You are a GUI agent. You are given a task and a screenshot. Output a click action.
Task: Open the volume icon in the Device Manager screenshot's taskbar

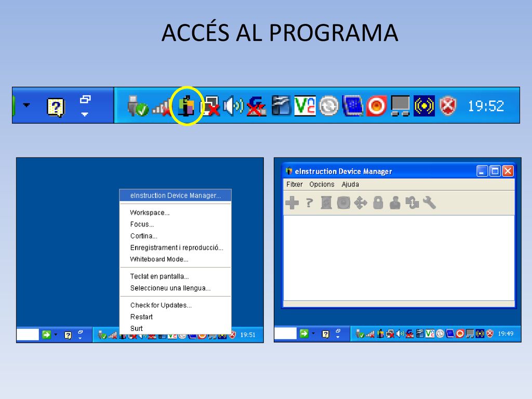[400, 334]
